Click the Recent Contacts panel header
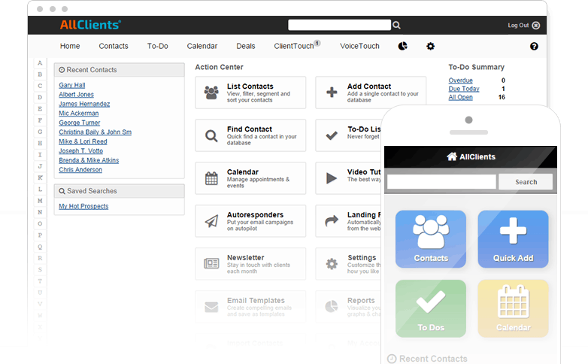Screen dimensions: 588x364 [x=120, y=70]
